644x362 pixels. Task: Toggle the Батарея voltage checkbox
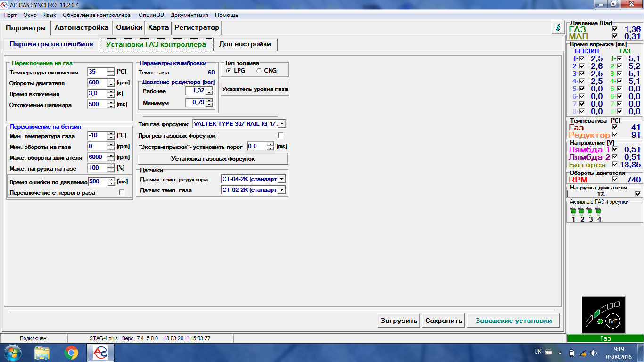click(615, 165)
